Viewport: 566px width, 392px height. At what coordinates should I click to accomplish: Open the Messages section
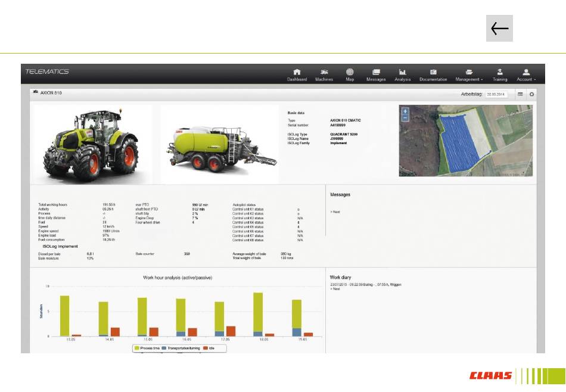pyautogui.click(x=376, y=75)
